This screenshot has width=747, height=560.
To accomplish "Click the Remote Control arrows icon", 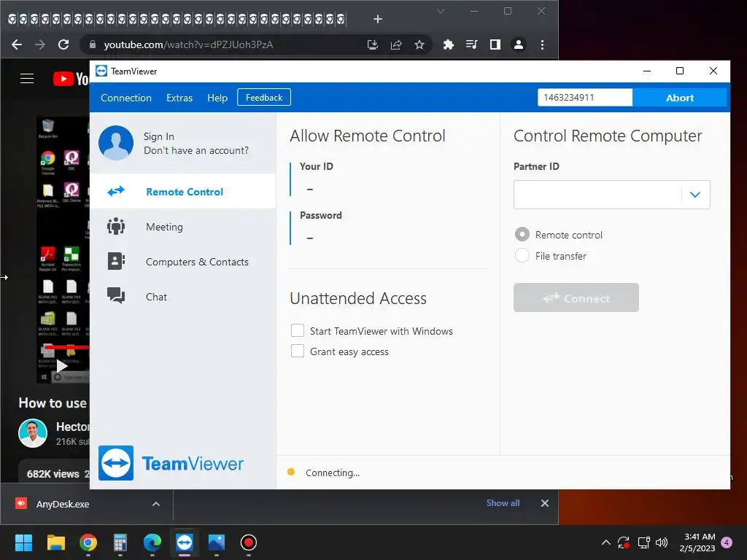I will coord(116,191).
